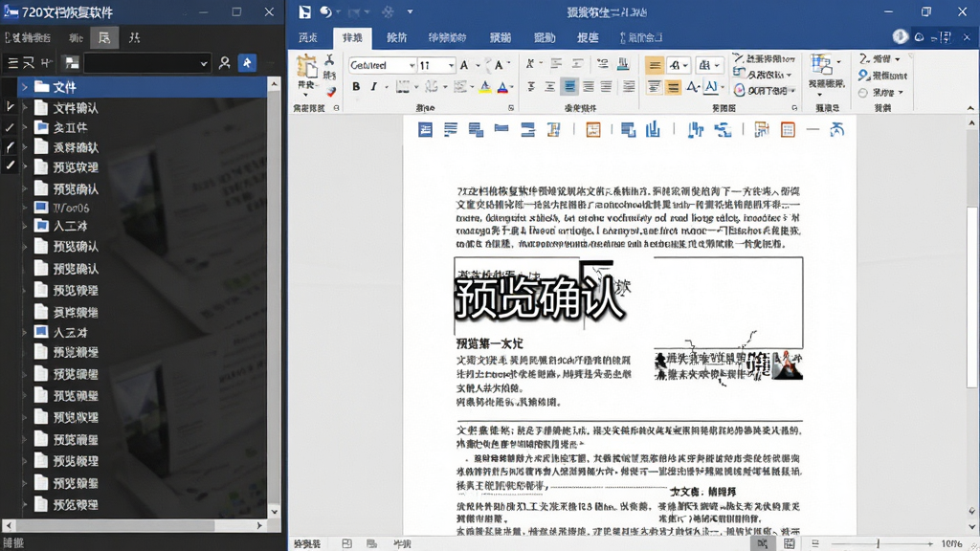Click the Paste clipboard icon in the ribbon
The image size is (980, 551).
pyautogui.click(x=306, y=67)
